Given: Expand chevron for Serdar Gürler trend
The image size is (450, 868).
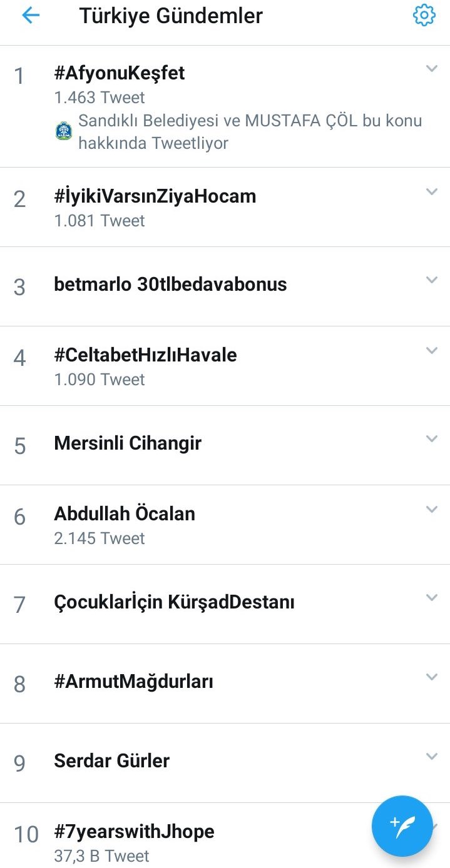Looking at the screenshot, I should 432,757.
